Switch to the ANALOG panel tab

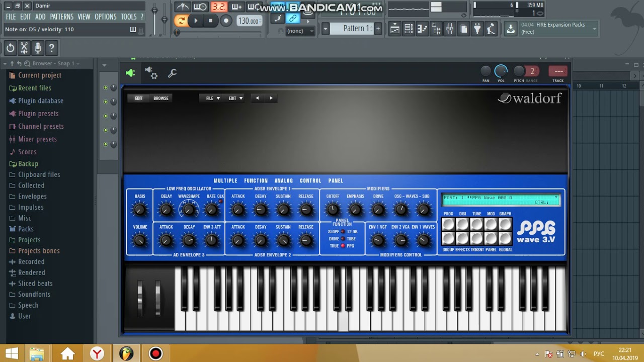(284, 180)
